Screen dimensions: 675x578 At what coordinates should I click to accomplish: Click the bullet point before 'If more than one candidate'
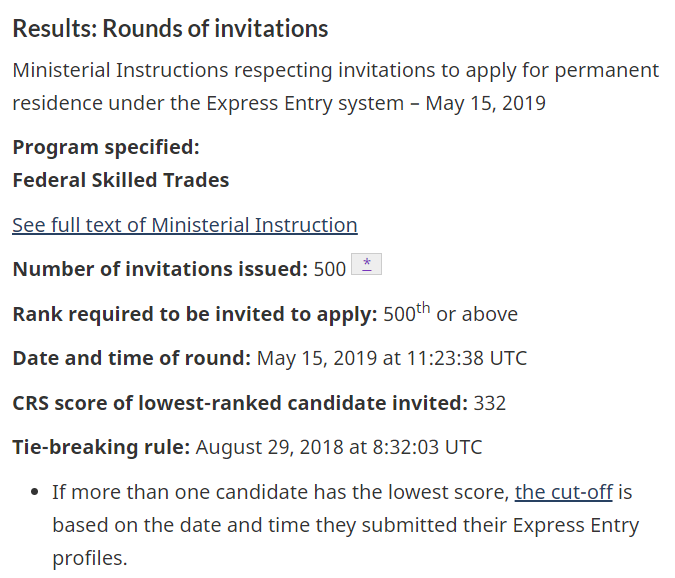coord(36,493)
